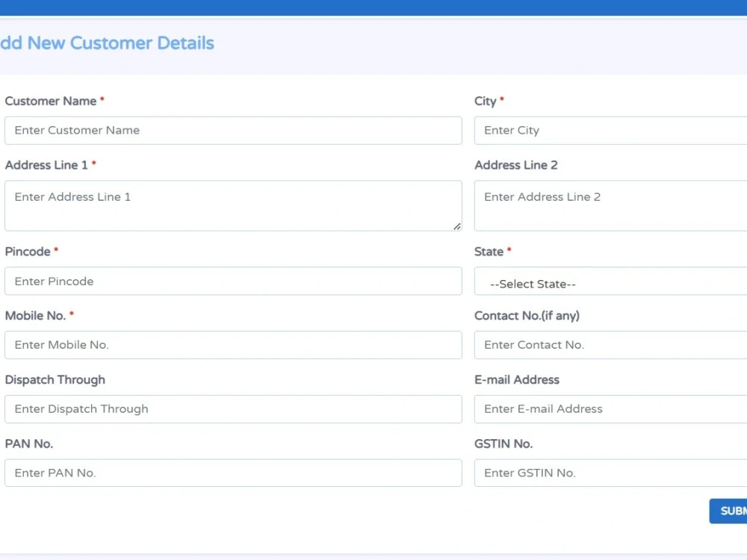747x560 pixels.
Task: Click the Pincode label
Action: point(28,252)
